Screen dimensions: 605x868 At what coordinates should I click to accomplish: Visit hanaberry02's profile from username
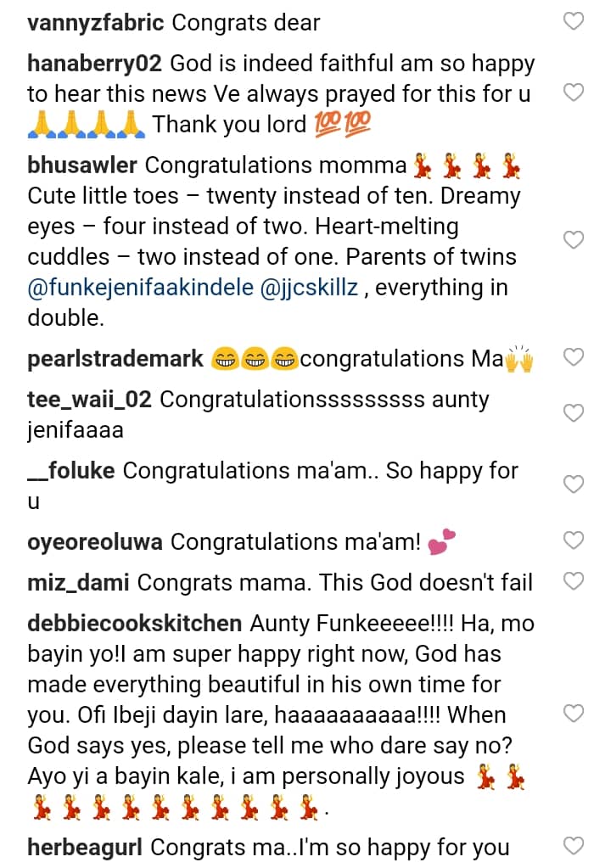pos(96,64)
